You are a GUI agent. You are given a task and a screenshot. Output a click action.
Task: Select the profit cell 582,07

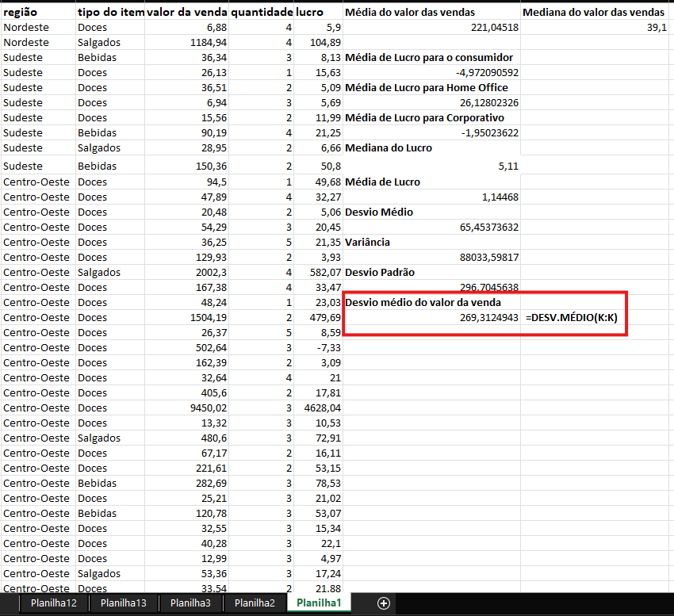[x=318, y=272]
